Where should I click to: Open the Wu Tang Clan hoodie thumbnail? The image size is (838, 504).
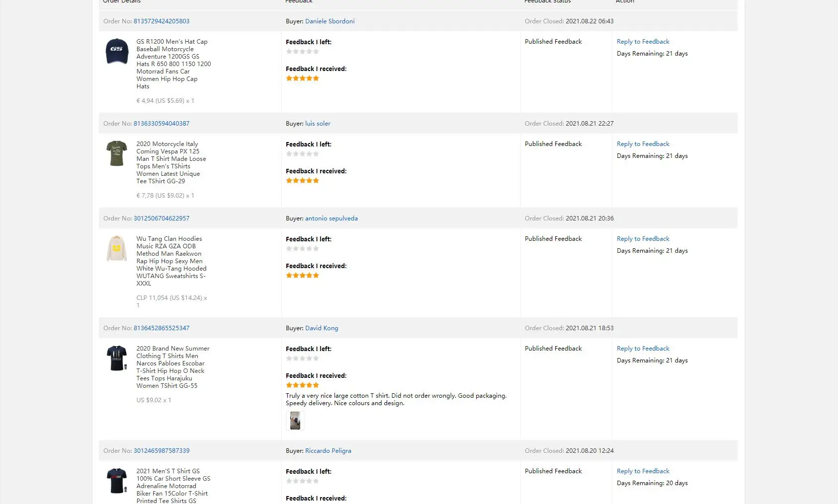[x=117, y=248]
